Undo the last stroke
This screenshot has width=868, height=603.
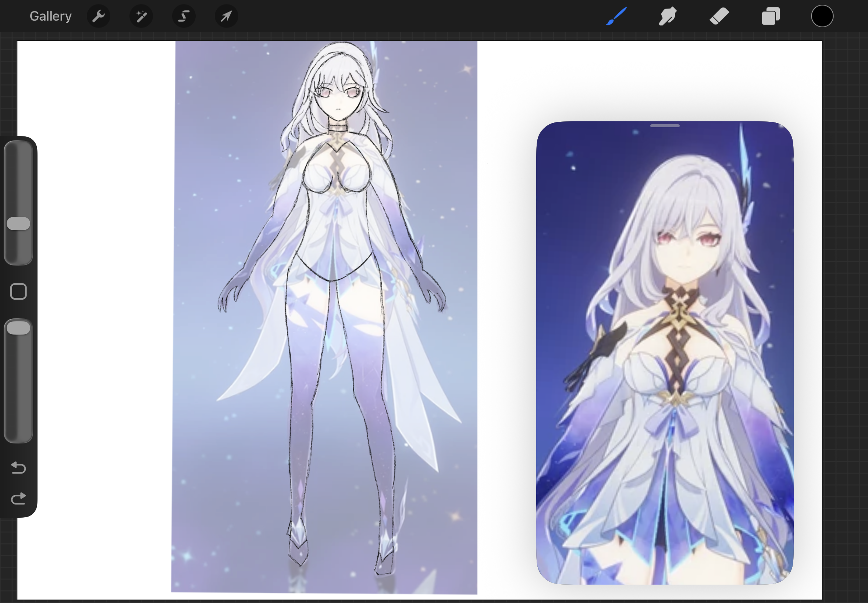18,468
